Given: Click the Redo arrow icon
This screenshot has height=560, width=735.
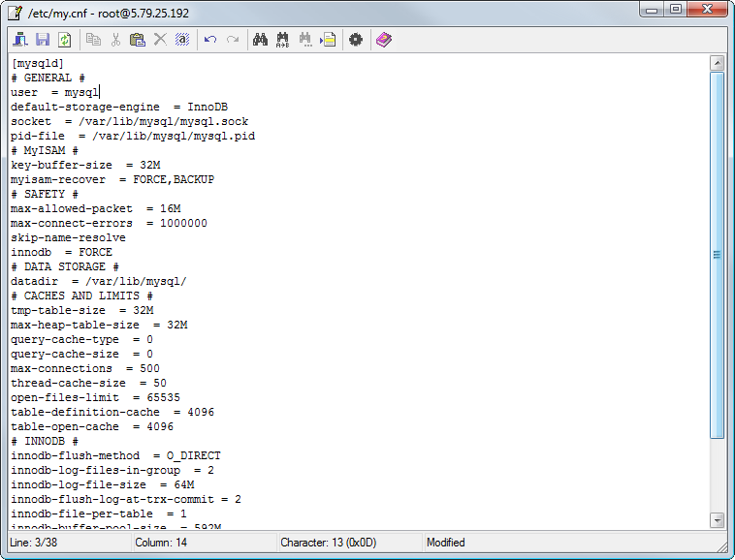Looking at the screenshot, I should tap(233, 40).
